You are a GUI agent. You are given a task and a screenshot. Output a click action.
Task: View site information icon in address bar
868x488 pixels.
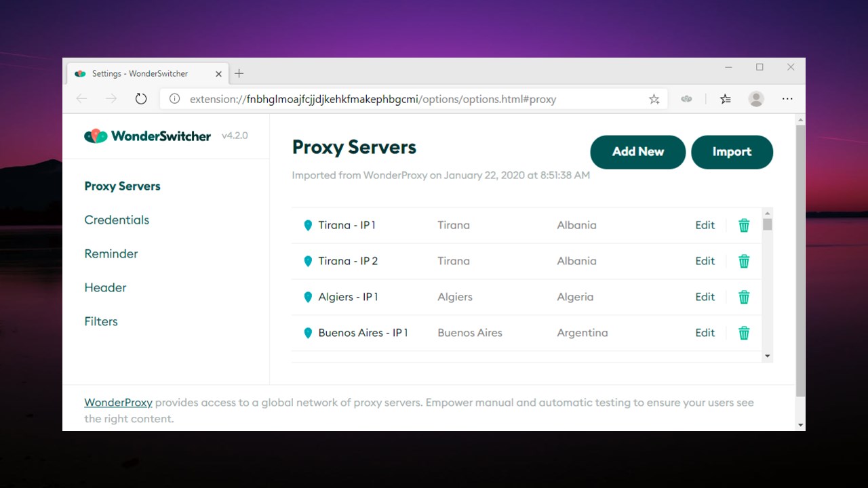point(174,99)
